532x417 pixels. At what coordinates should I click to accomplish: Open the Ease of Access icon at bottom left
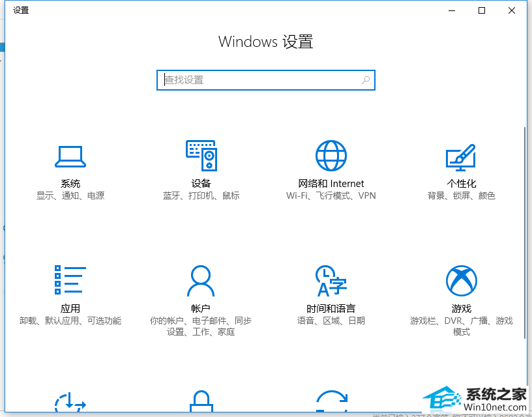[70, 402]
